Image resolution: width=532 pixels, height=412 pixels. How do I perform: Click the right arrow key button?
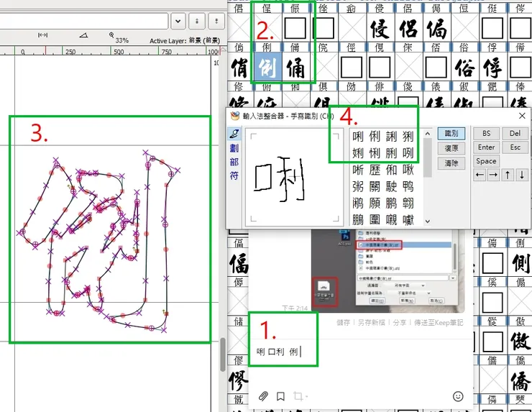click(x=494, y=175)
